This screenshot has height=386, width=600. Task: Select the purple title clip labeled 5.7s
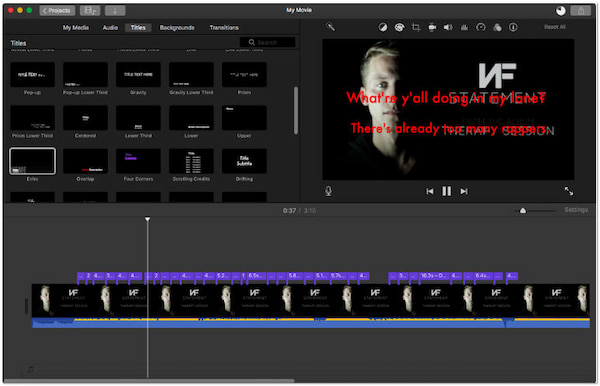click(339, 276)
